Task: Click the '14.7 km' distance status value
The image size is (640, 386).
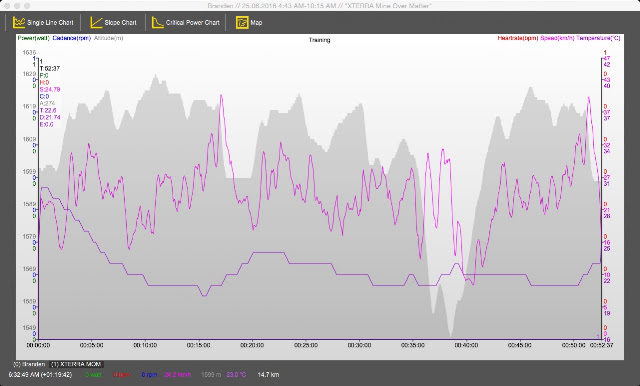Action: [268, 375]
